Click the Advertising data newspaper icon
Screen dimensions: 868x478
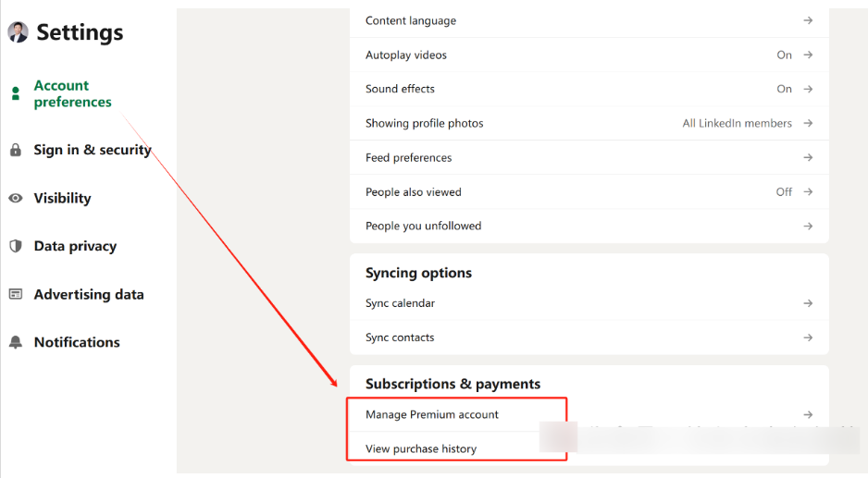[x=15, y=294]
